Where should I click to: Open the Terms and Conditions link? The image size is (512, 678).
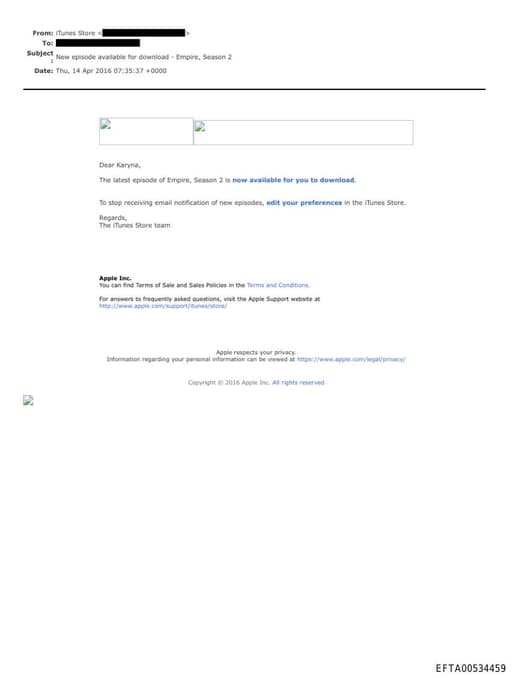click(x=278, y=285)
